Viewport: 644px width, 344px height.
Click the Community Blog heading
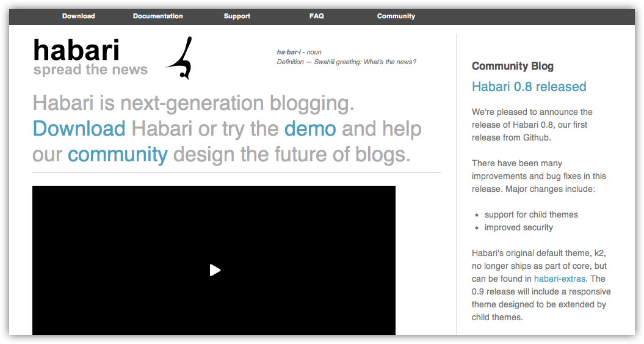[513, 66]
